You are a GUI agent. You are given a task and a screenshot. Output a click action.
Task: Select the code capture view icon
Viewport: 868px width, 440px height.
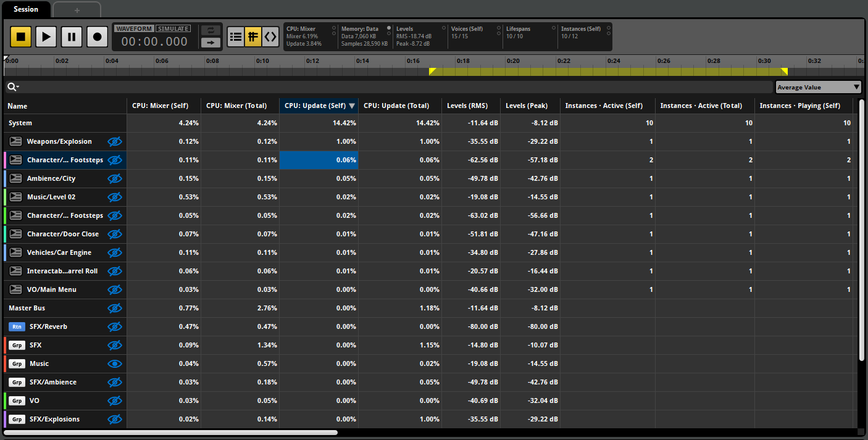click(270, 36)
